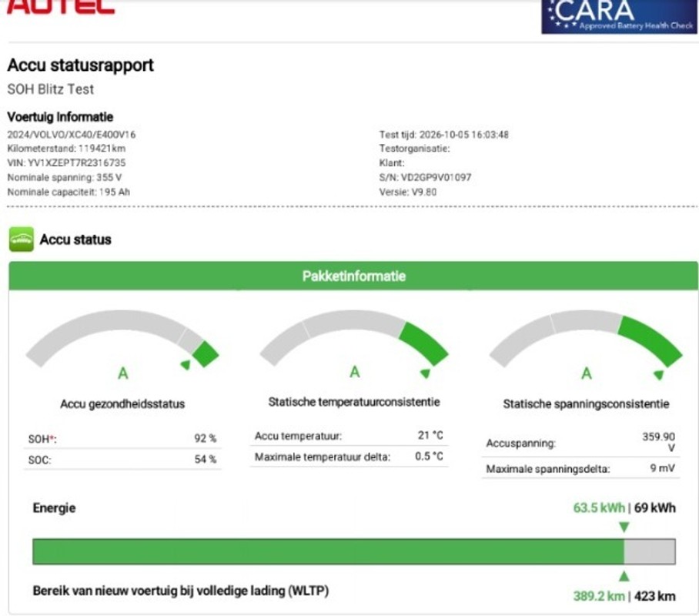
Task: Click the "Test tijd" timestamp line
Action: click(x=443, y=134)
